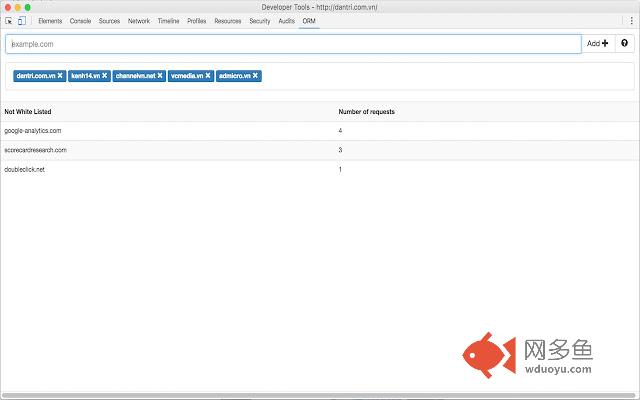The height and width of the screenshot is (400, 640).
Task: Activate the inspect element picker icon
Action: pos(9,21)
